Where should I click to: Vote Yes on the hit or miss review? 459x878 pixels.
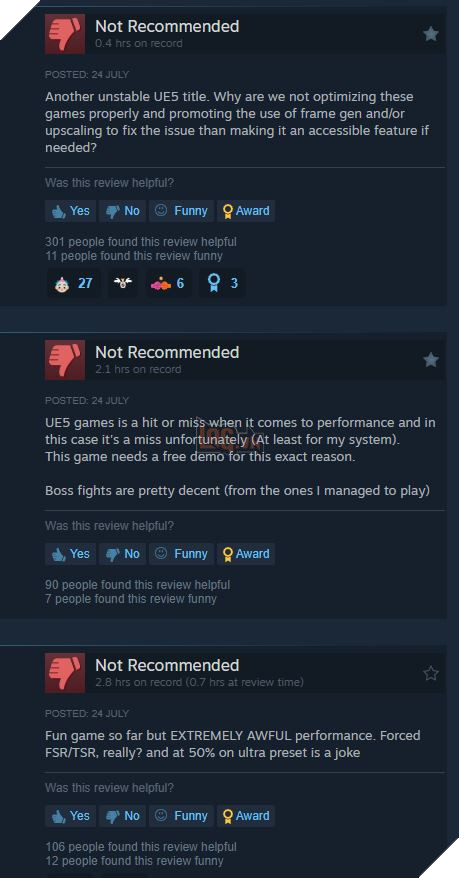71,554
